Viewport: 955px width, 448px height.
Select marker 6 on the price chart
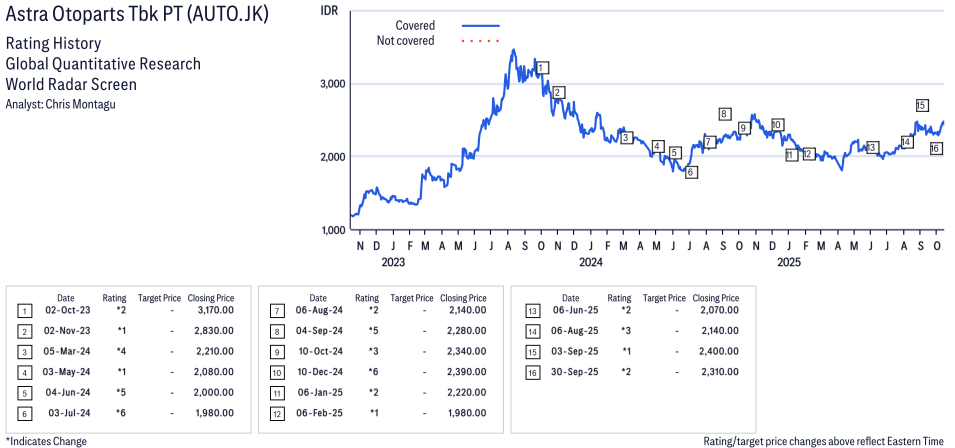click(x=691, y=172)
